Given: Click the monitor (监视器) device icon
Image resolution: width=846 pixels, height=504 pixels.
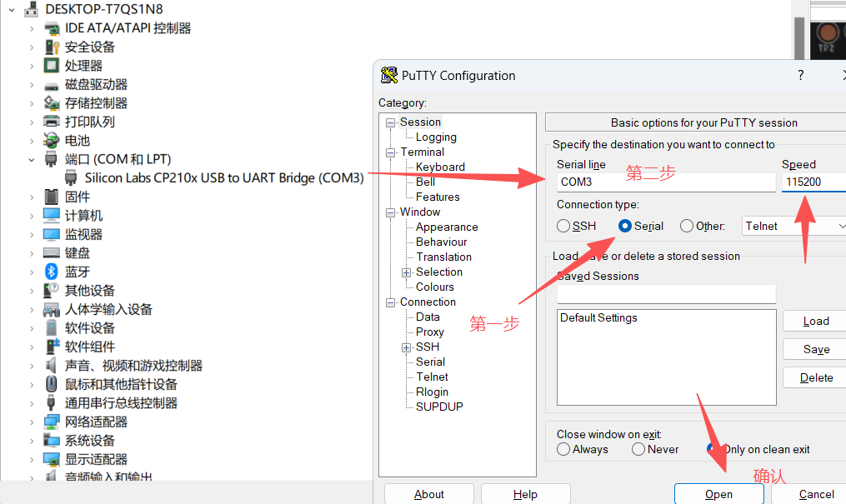Looking at the screenshot, I should [x=52, y=234].
